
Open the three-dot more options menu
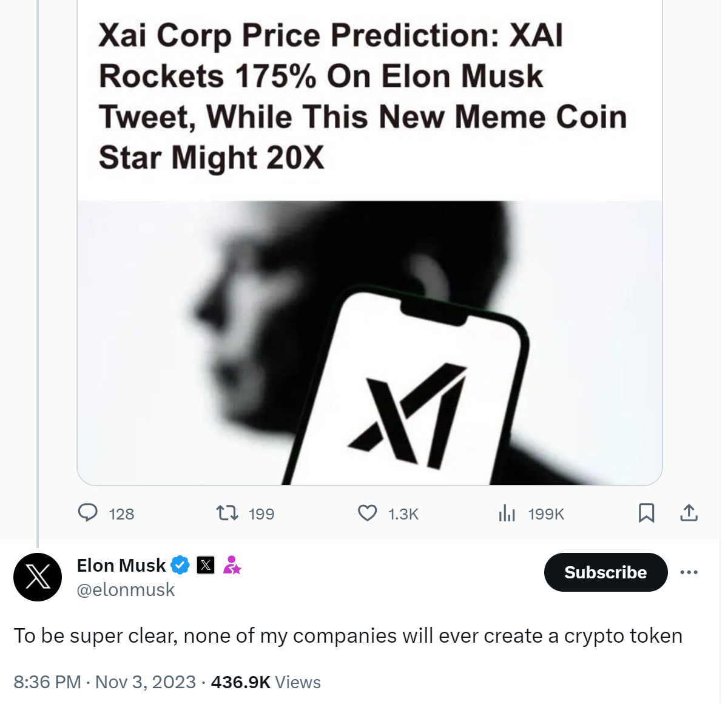(689, 572)
